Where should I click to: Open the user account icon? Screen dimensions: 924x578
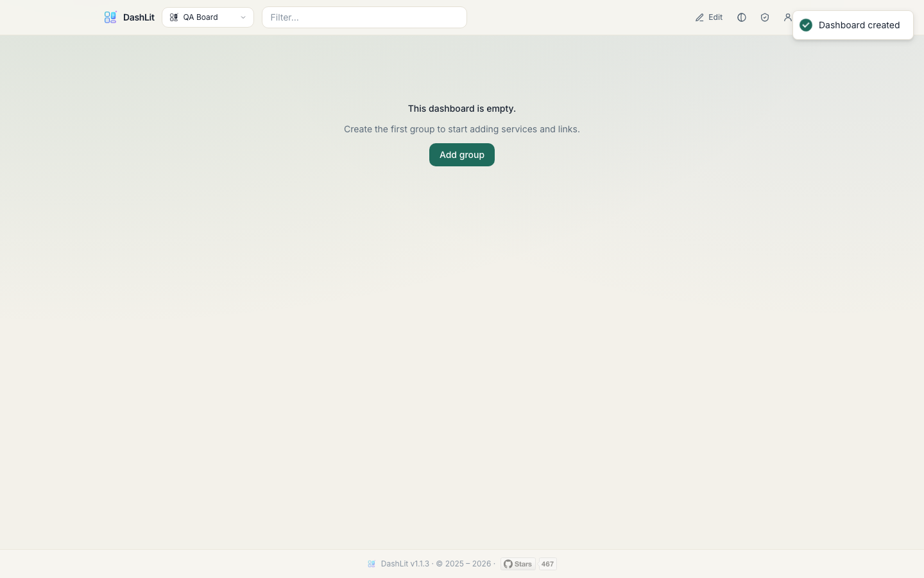(x=788, y=17)
